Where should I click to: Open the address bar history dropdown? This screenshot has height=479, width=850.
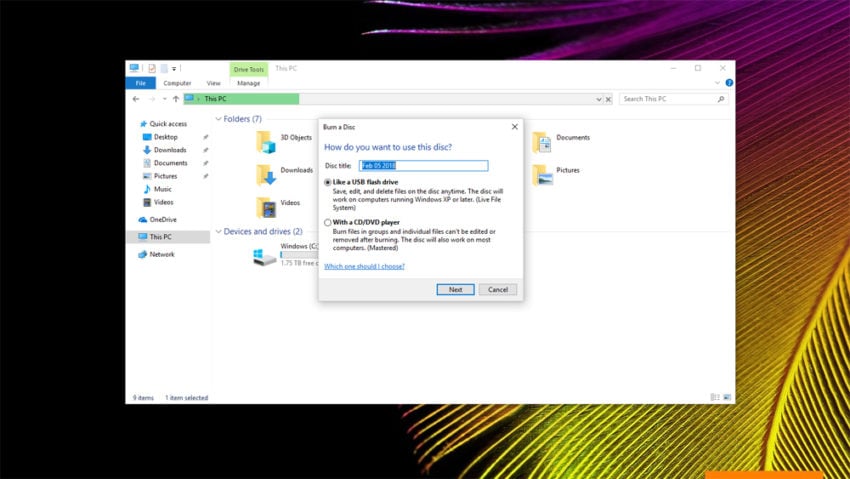(x=598, y=99)
